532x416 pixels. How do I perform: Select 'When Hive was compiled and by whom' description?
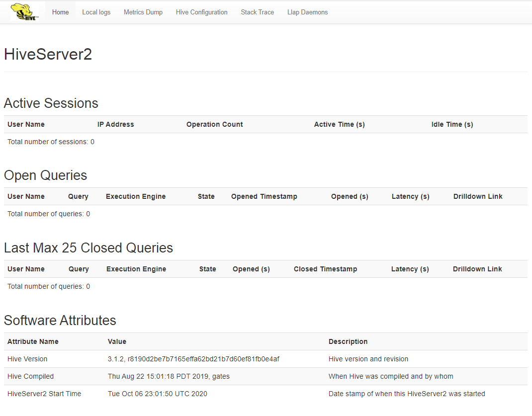tap(391, 376)
